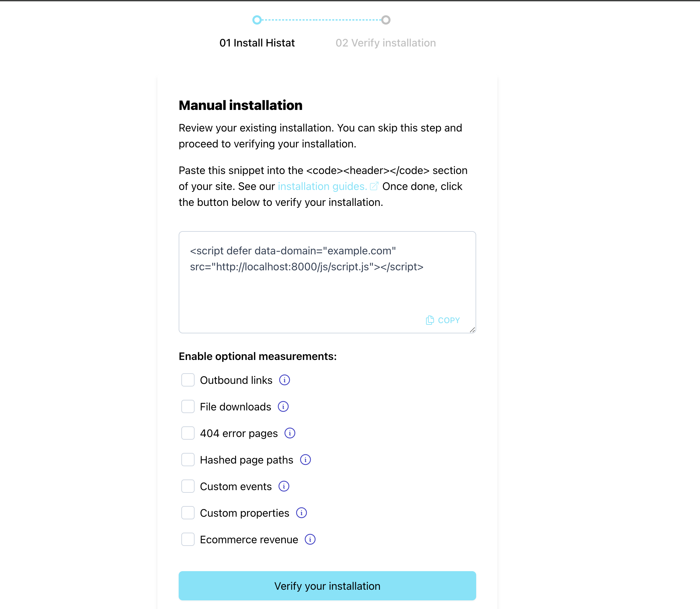Click info icon next to Outbound links
This screenshot has width=700, height=609.
pyautogui.click(x=283, y=380)
